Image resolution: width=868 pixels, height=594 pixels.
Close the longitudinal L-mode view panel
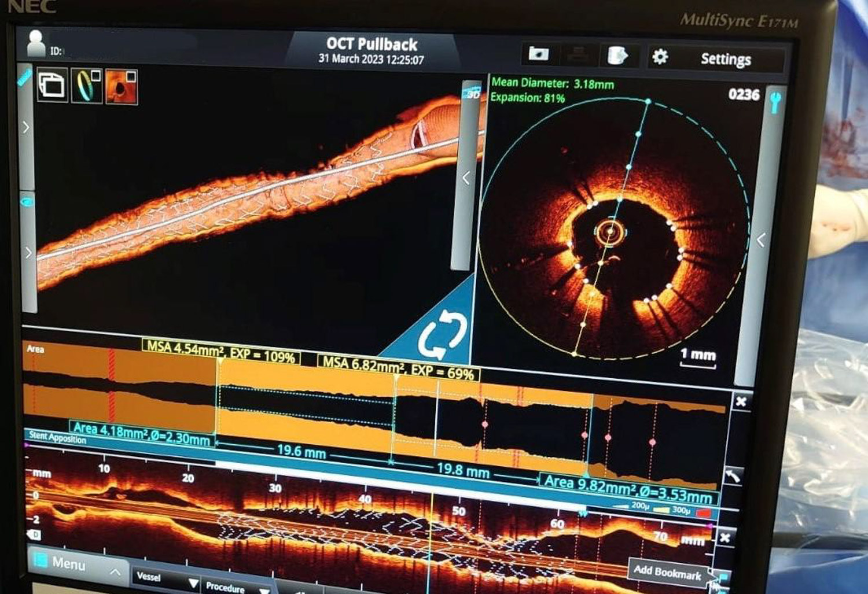pos(726,537)
